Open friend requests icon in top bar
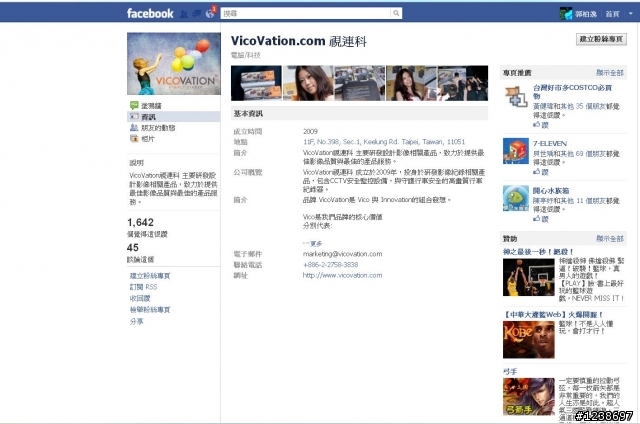Screen dimensions: 640x424 click(184, 14)
